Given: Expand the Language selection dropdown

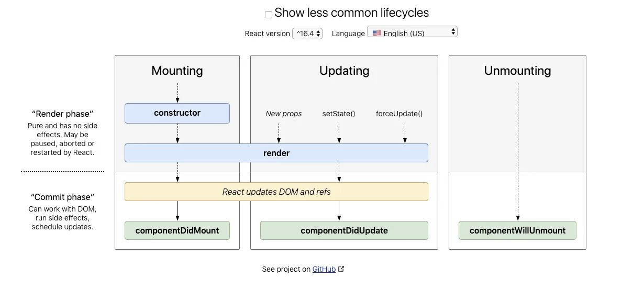Looking at the screenshot, I should (x=412, y=32).
